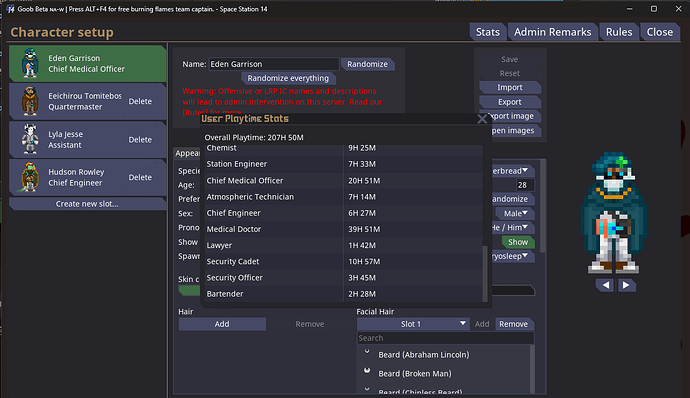Click the appearance panel scrollbar
690x398 pixels.
click(543, 206)
